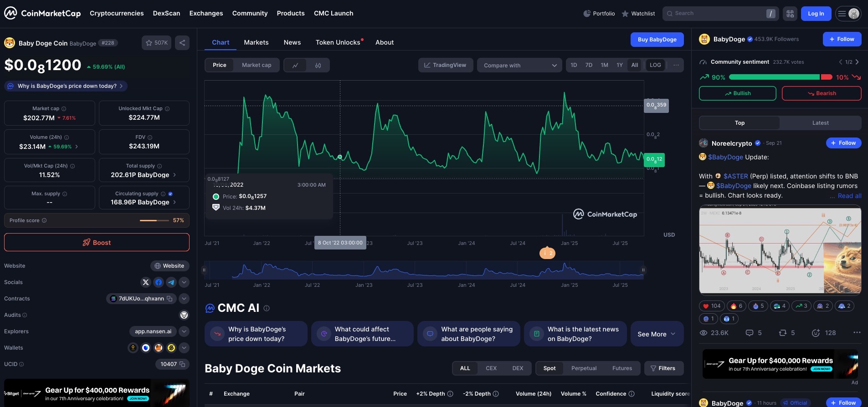868x407 pixels.
Task: Select Price chart toggle
Action: tap(219, 65)
